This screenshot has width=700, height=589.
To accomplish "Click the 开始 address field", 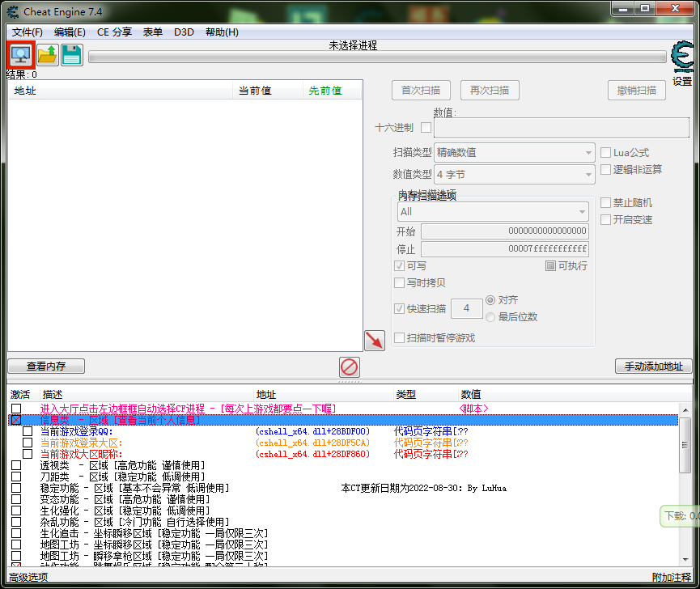I will coord(505,231).
